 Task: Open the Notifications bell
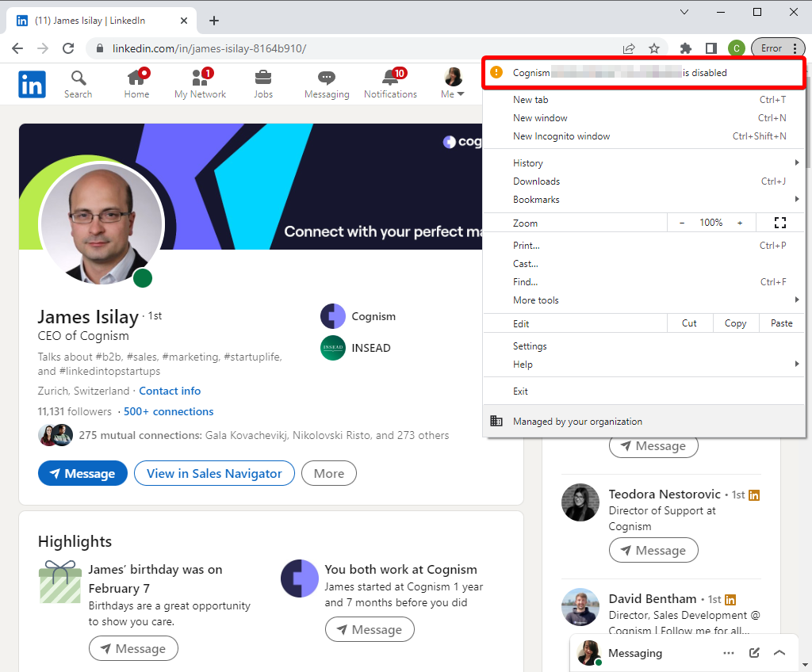[x=390, y=84]
